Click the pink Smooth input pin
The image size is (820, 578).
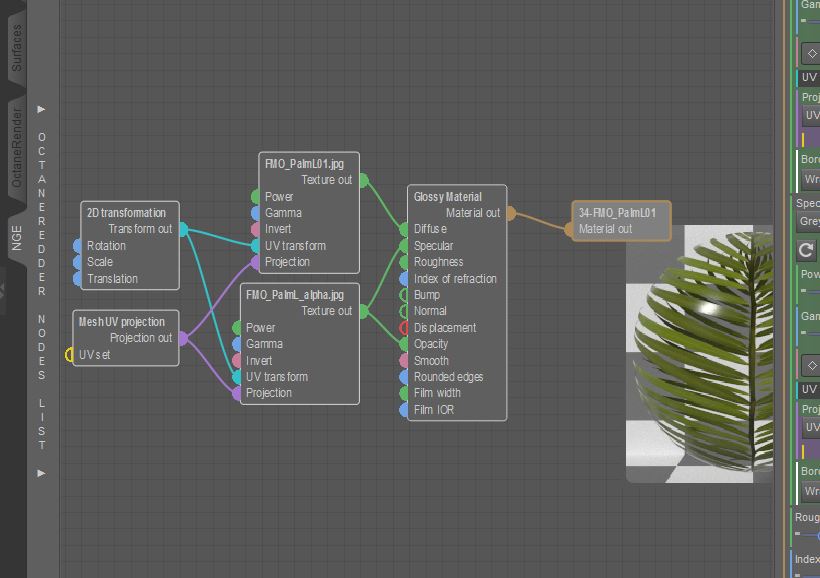pos(404,360)
